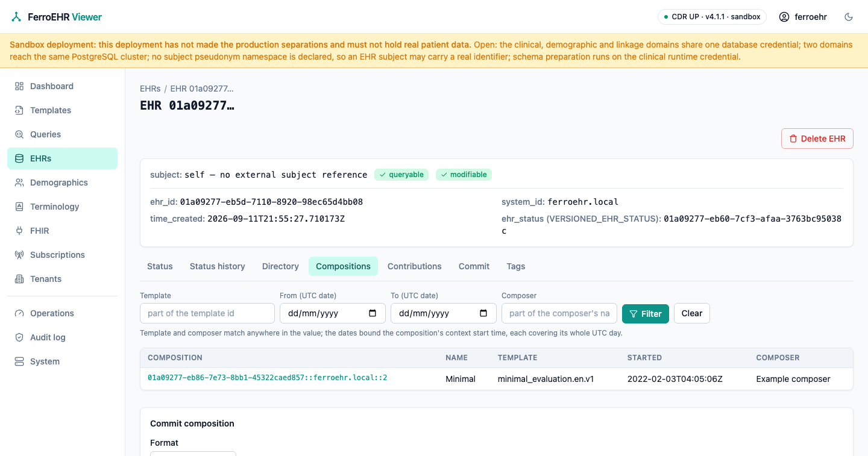868x456 pixels.
Task: Click the Example composer cell
Action: click(793, 379)
